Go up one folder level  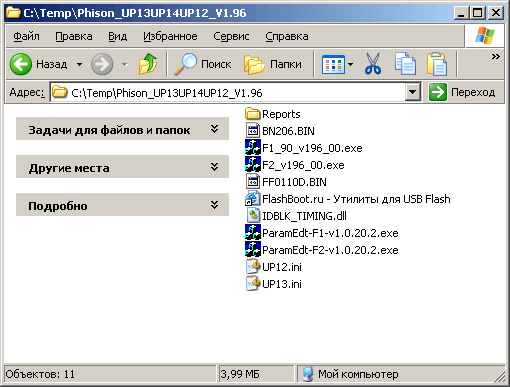click(148, 64)
